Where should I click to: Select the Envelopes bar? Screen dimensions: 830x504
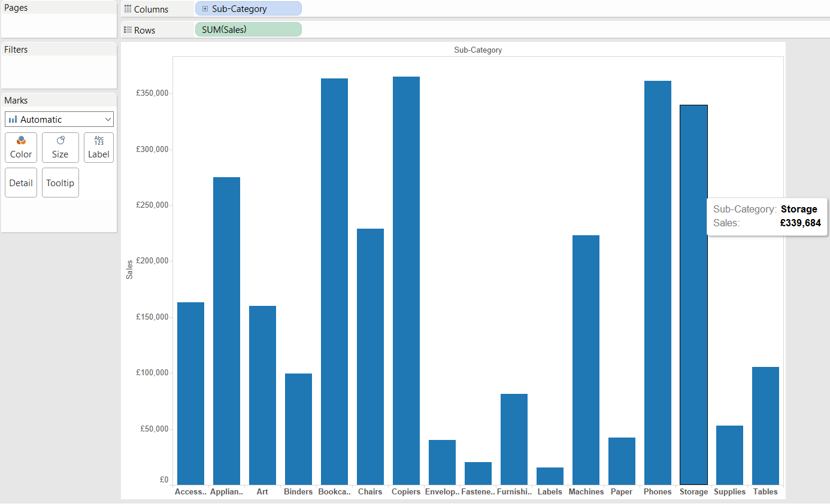pos(442,462)
